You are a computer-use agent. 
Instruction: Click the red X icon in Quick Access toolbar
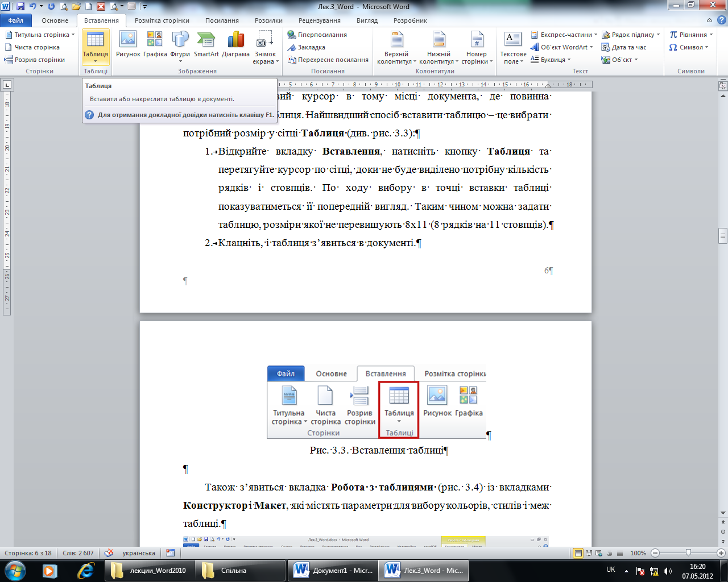point(101,6)
